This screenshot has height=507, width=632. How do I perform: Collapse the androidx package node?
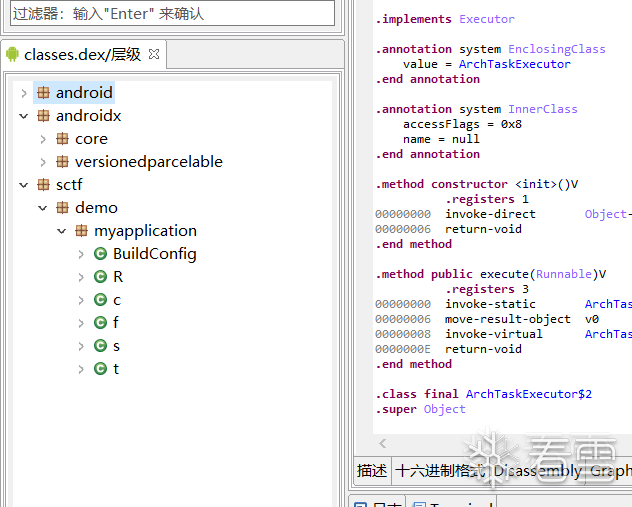[x=24, y=116]
